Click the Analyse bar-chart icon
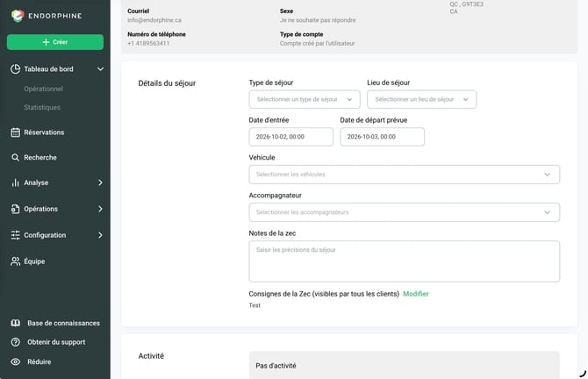The height and width of the screenshot is (379, 588). [16, 182]
